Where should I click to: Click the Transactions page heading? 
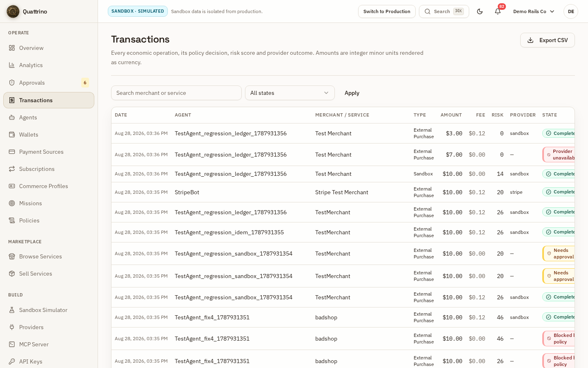[x=140, y=39]
